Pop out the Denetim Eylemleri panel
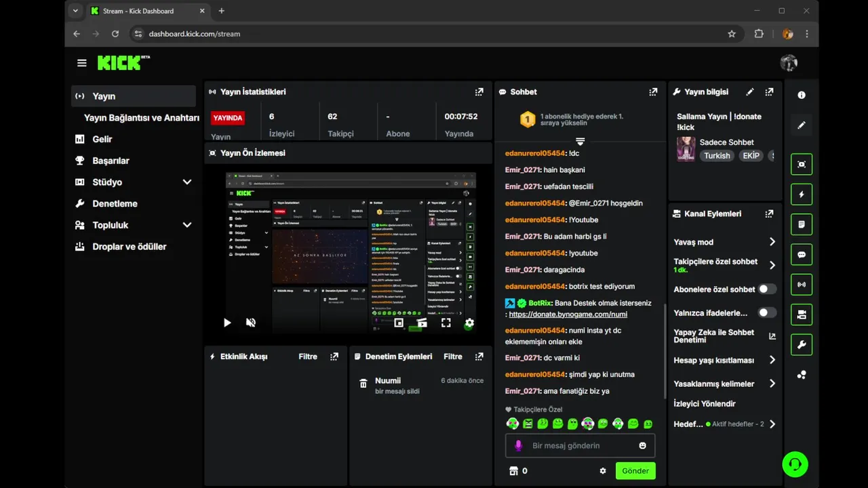This screenshot has height=488, width=868. 479,357
